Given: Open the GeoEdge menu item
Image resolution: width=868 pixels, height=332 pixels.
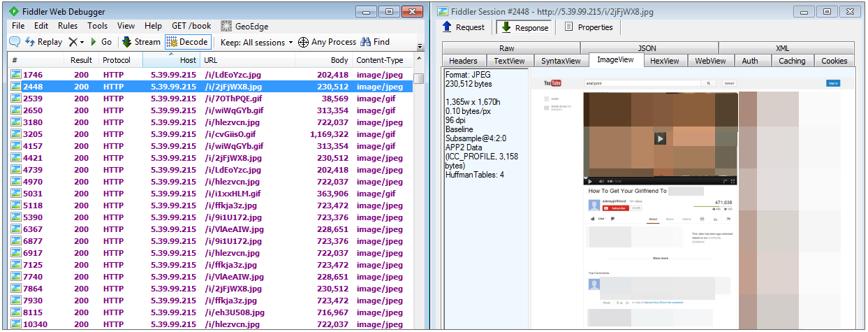Looking at the screenshot, I should tap(243, 26).
